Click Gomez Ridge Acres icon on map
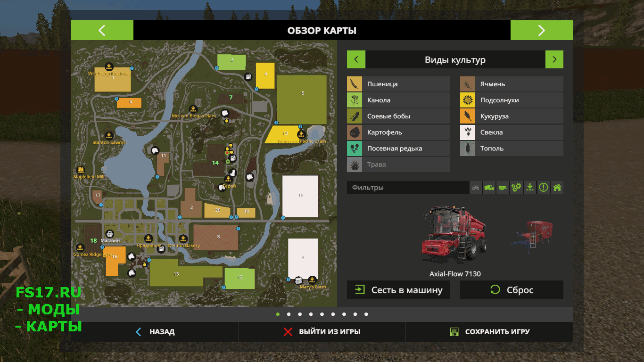Viewport: 644px width, 362px height. click(x=79, y=247)
